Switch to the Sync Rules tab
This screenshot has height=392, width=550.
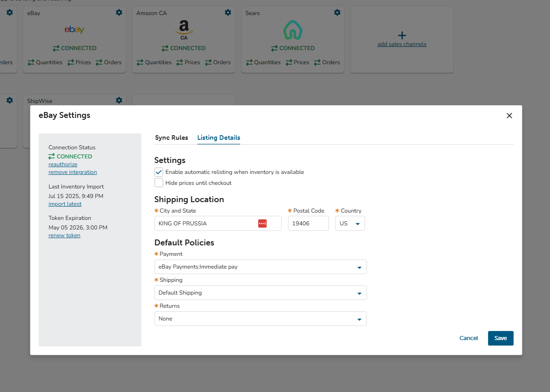171,137
